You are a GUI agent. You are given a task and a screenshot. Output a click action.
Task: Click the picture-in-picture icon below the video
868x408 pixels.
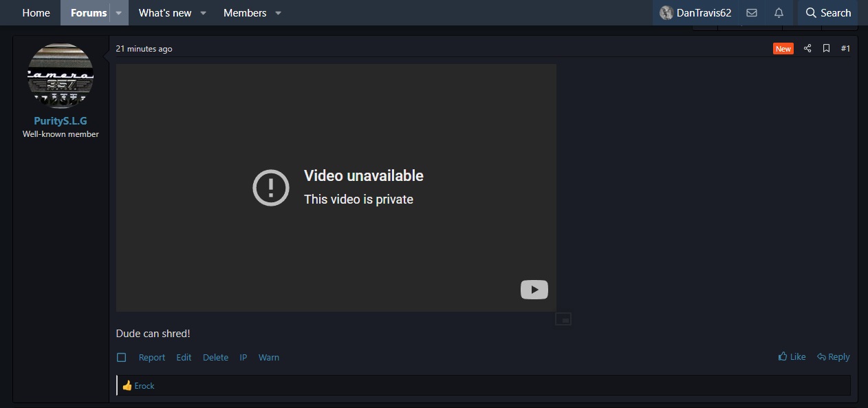[563, 319]
